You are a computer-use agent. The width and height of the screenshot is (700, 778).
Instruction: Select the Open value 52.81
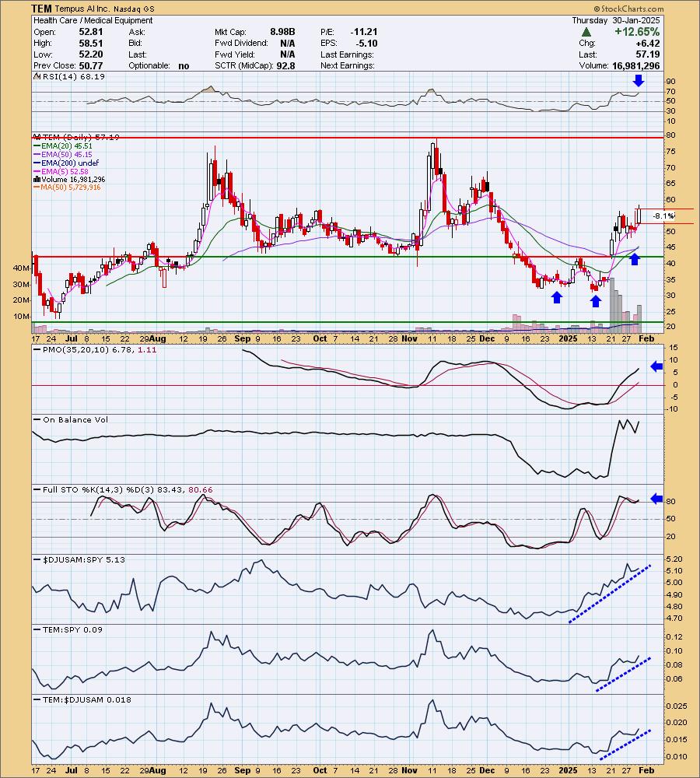tap(91, 32)
